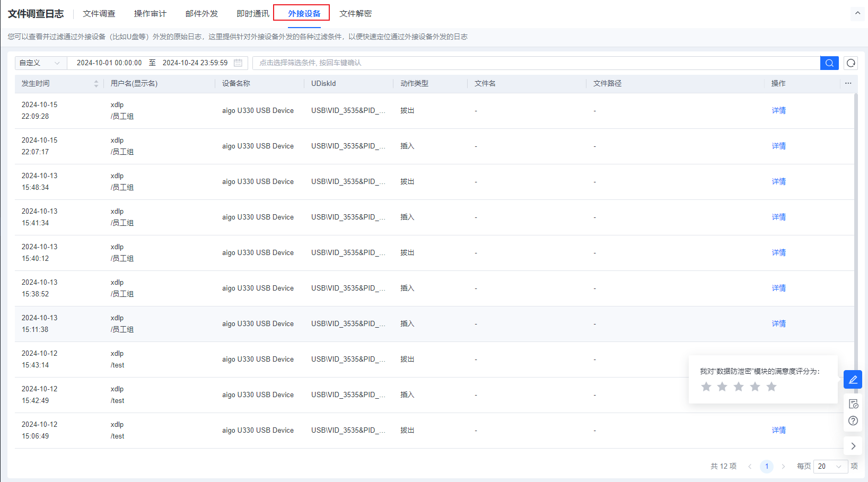The height and width of the screenshot is (482, 868).
Task: Expand the right side panel arrow
Action: [853, 446]
